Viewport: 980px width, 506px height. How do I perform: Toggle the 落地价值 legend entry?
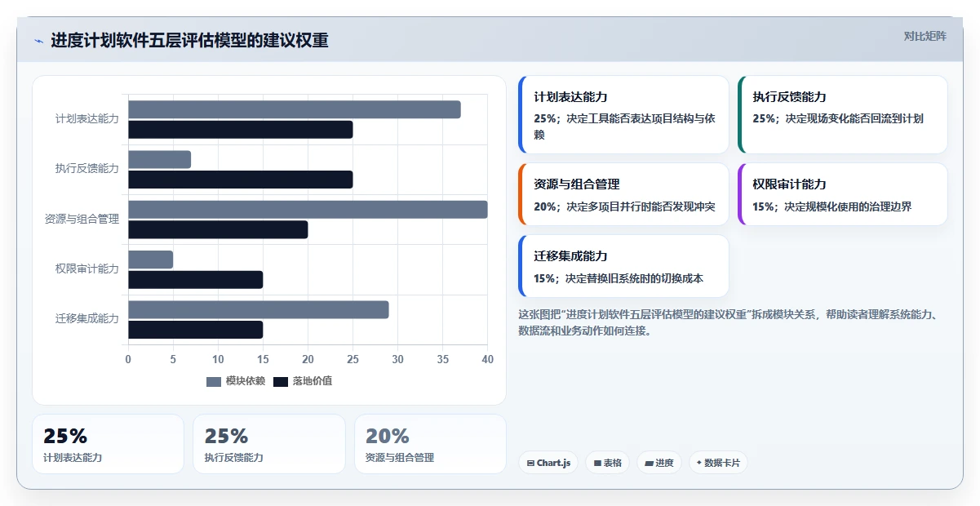(303, 381)
